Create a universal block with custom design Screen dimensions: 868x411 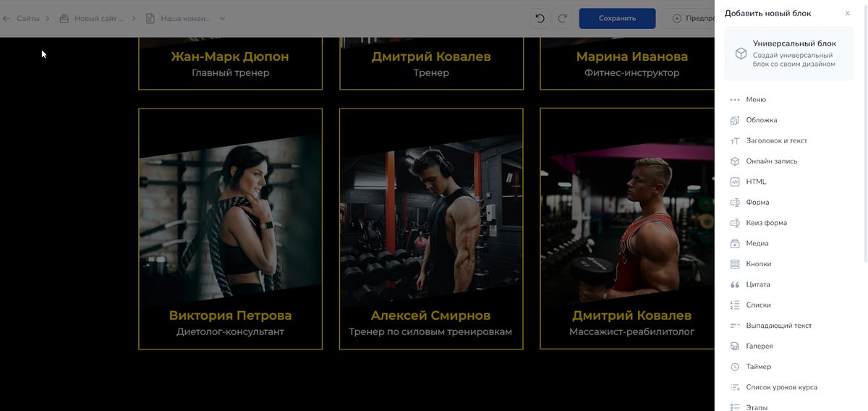point(788,54)
